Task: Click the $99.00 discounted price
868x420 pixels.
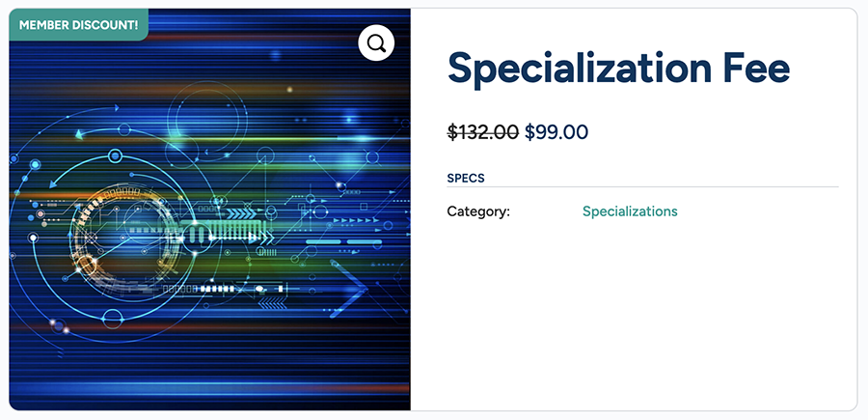Action: pos(556,132)
